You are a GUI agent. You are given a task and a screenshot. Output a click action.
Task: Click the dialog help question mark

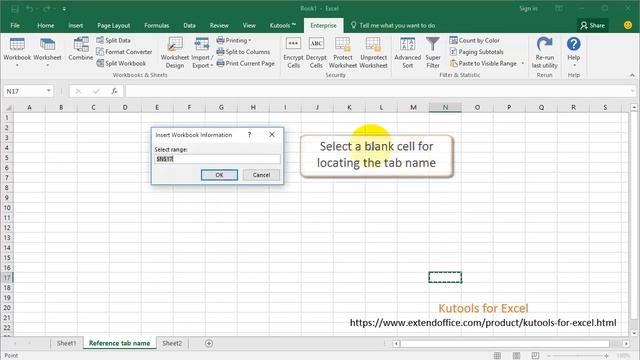pos(249,135)
